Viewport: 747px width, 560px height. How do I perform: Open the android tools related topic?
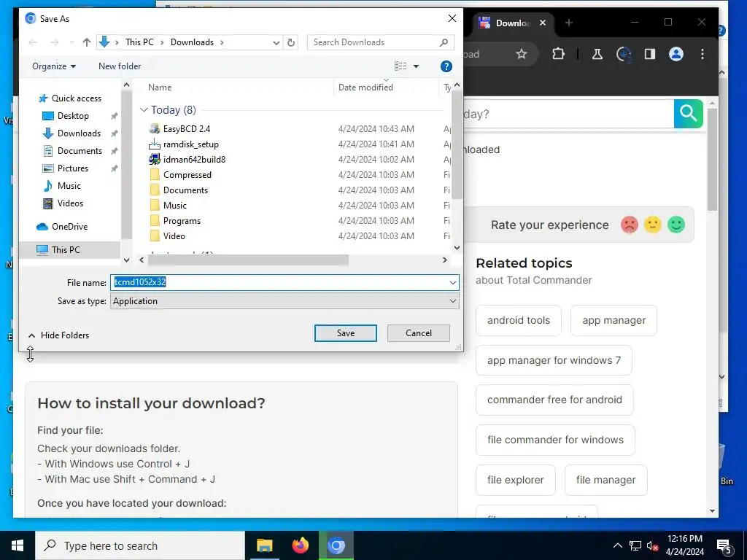tap(519, 321)
